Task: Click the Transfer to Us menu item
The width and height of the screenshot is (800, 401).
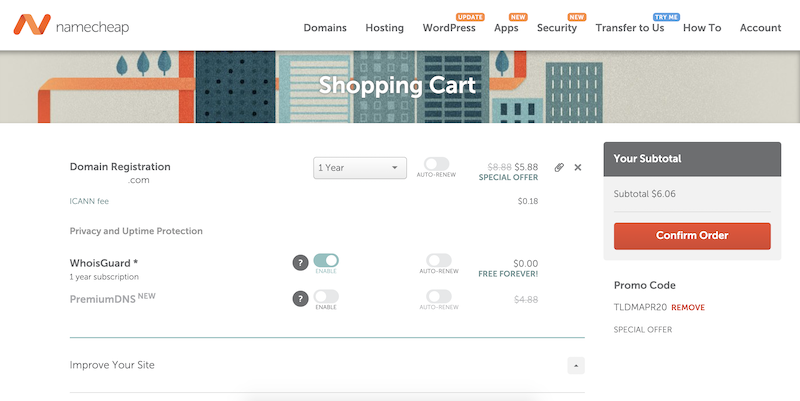Action: [630, 28]
